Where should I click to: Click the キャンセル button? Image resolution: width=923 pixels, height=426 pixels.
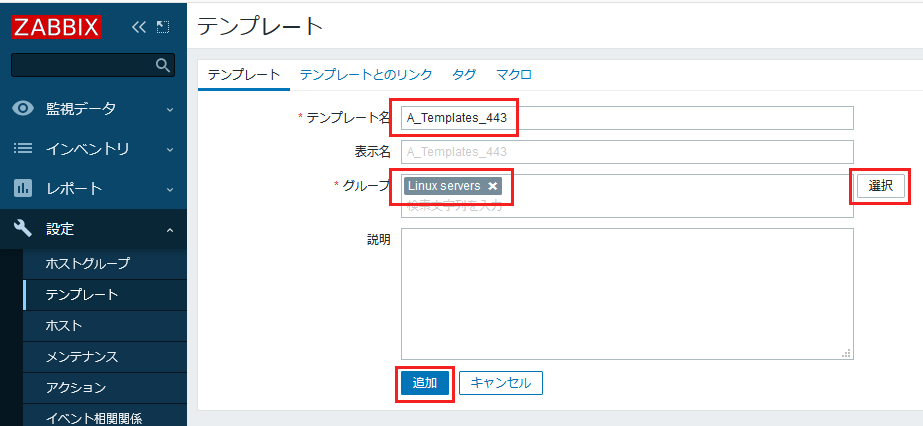coord(501,382)
